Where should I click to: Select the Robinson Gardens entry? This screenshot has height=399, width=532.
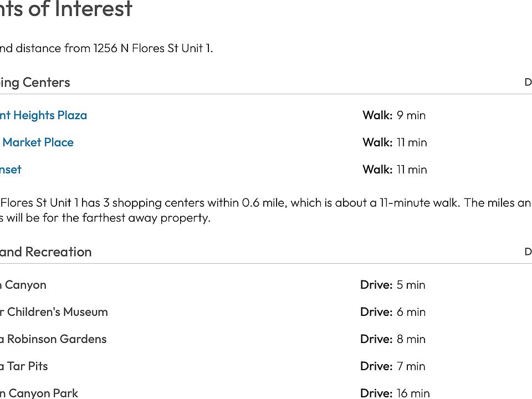pyautogui.click(x=53, y=339)
